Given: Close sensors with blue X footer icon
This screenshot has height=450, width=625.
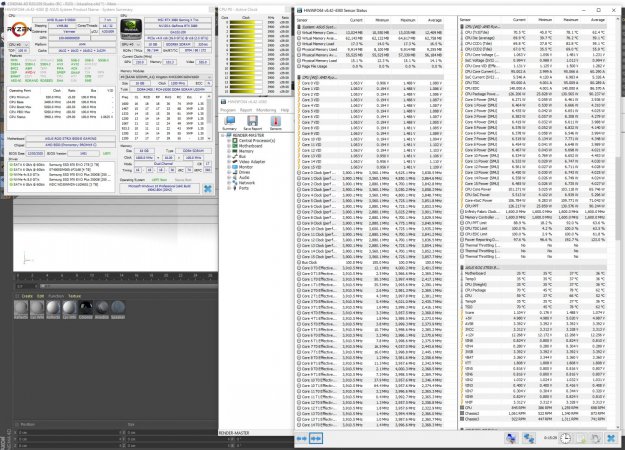Looking at the screenshot, I should click(611, 438).
